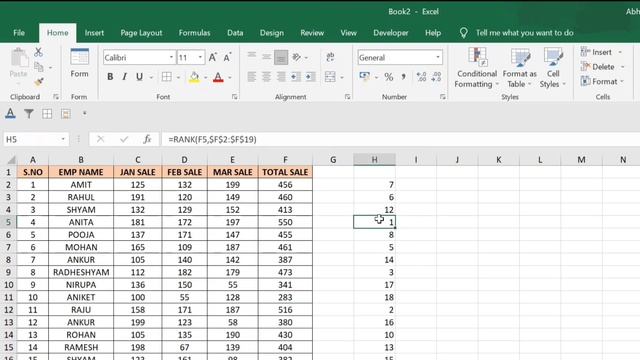Select column H header
Image resolution: width=640 pixels, height=360 pixels.
point(374,160)
